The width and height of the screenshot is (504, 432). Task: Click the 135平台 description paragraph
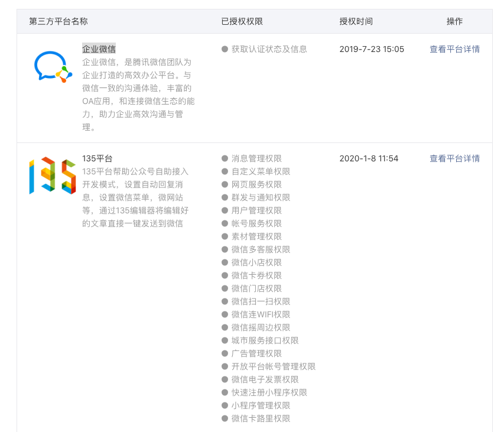[135, 197]
